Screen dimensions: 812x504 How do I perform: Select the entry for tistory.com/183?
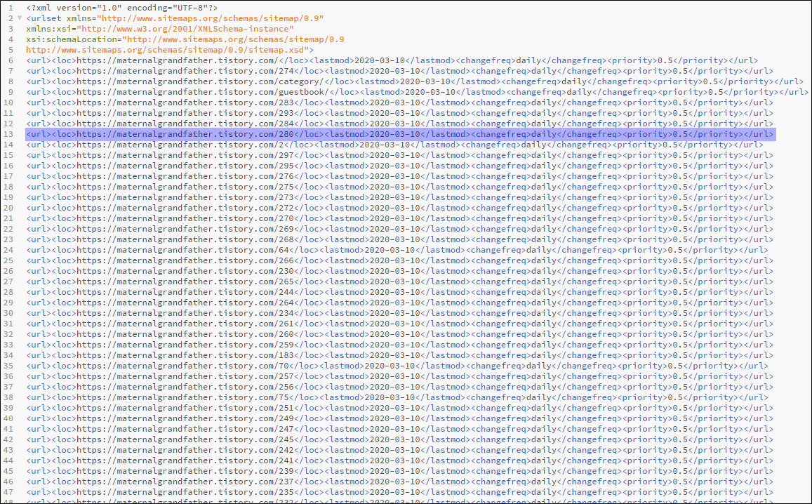click(x=400, y=355)
